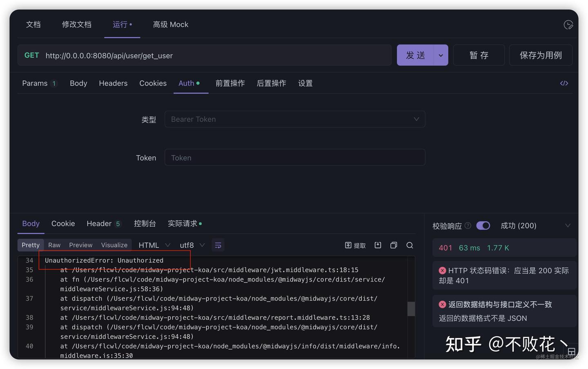The image size is (588, 369).
Task: Click the 63 ms response time
Action: [470, 248]
